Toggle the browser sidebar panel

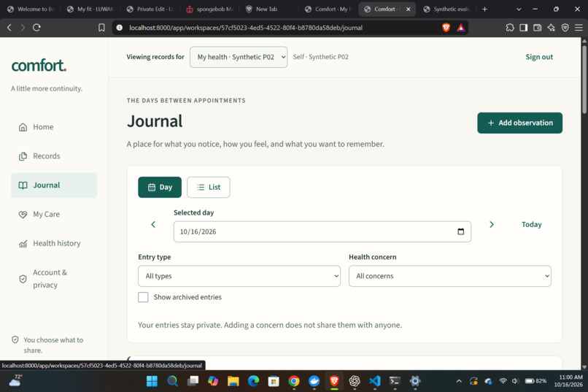524,28
